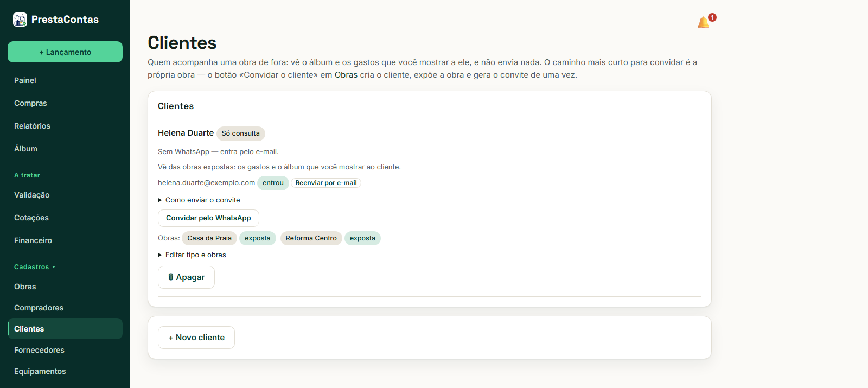Expand Editar tipo e obras
This screenshot has width=868, height=388.
tap(192, 255)
